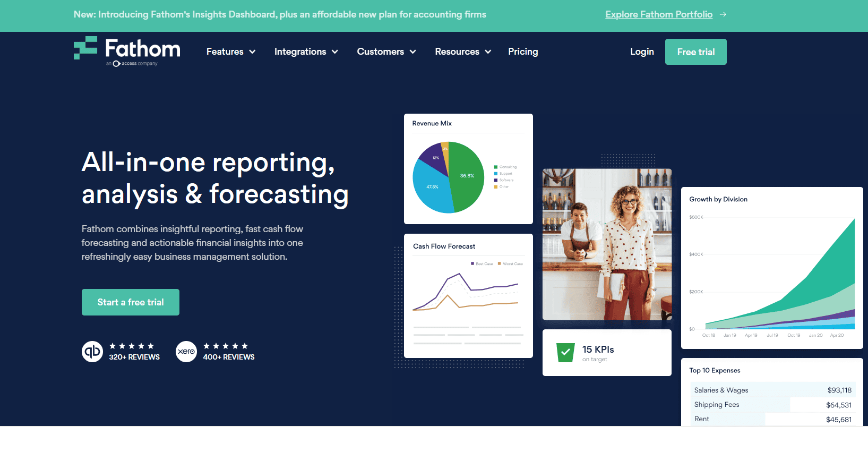The width and height of the screenshot is (868, 469).
Task: Click the purple 12% pie slice
Action: [x=435, y=158]
